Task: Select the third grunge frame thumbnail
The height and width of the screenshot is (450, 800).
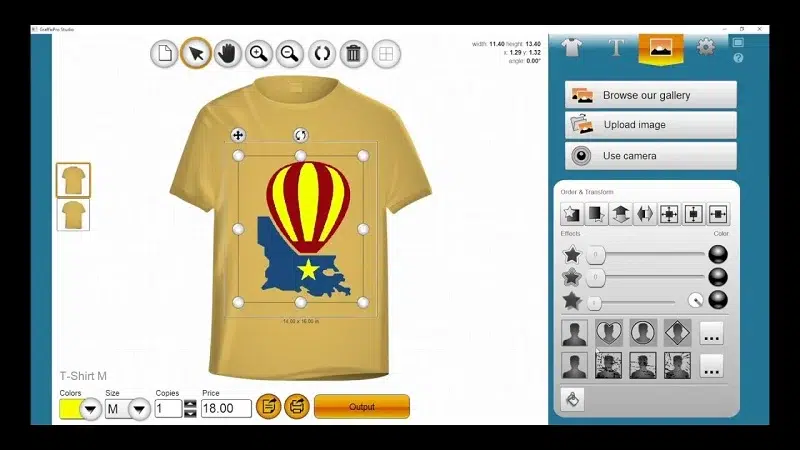Action: coord(678,365)
